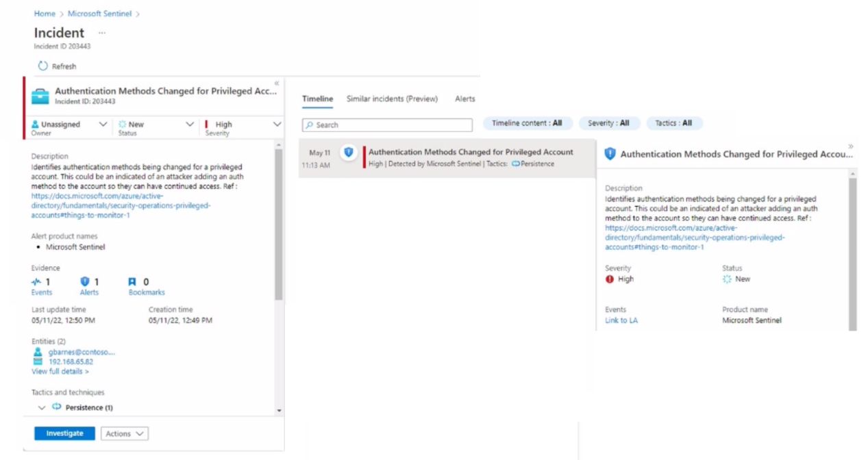Screen dimensions: 868x460
Task: Open Severity : All filter
Action: click(x=609, y=123)
